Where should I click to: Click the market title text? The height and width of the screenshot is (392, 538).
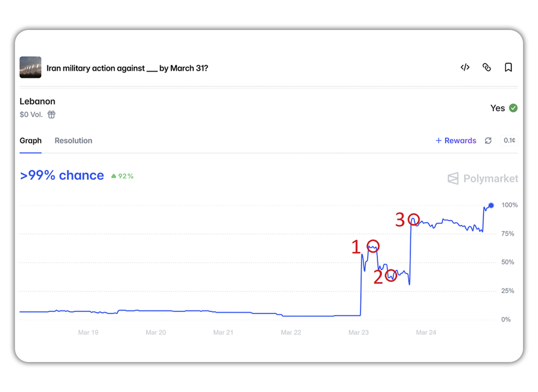click(127, 68)
